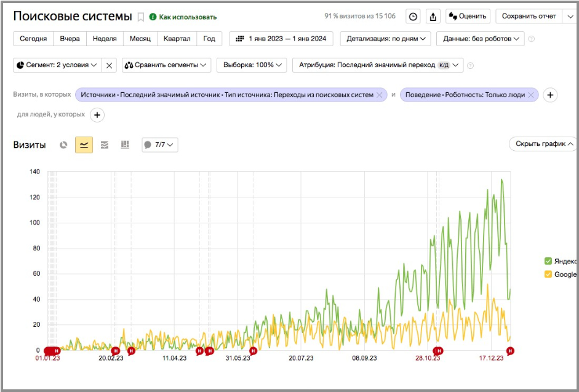Click help icon beside Атрибуция dropdown
579x392 pixels.
[470, 65]
